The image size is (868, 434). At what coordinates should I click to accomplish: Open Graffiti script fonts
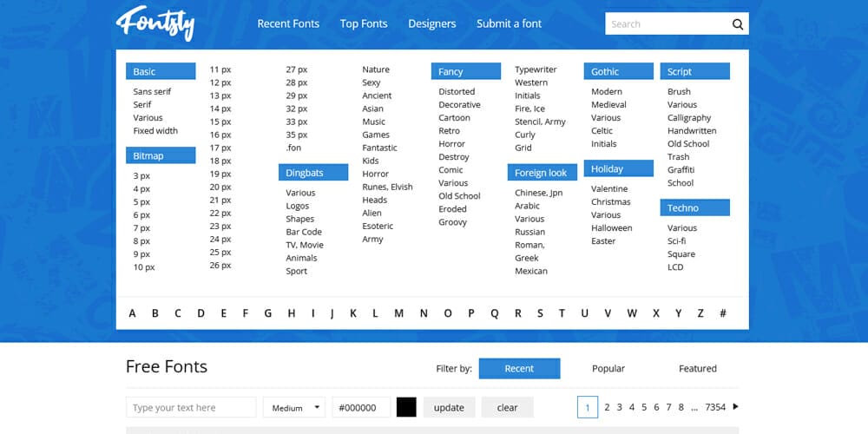tap(681, 170)
